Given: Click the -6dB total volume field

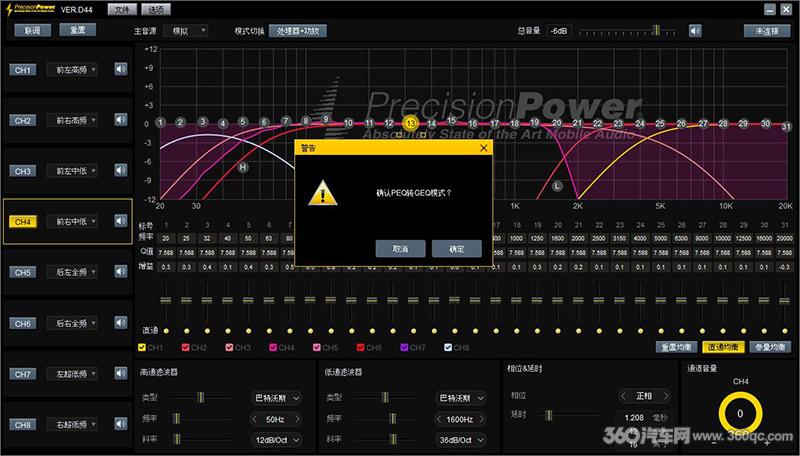Looking at the screenshot, I should coord(559,31).
